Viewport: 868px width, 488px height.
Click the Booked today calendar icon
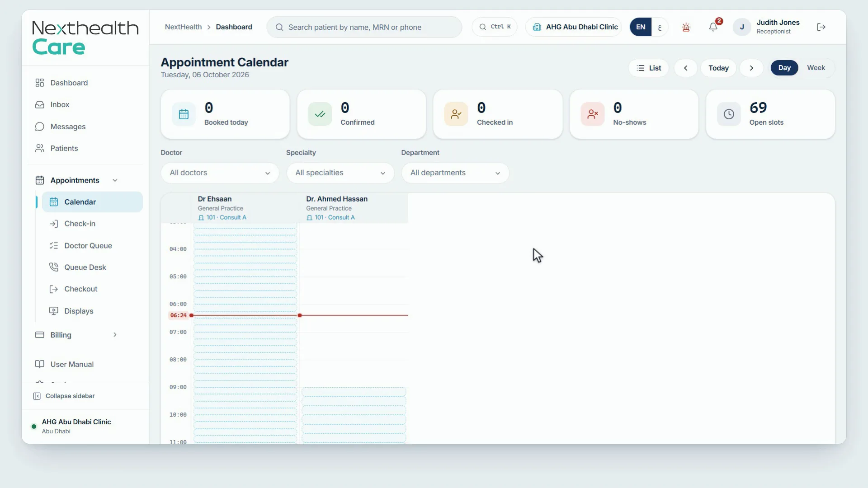click(x=184, y=114)
